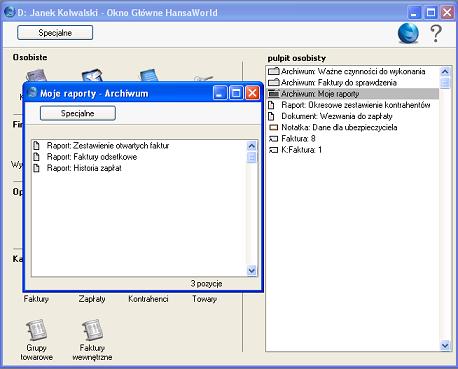Open Archiwum: Ważne czynności do wykonania
The image size is (458, 369).
353,71
